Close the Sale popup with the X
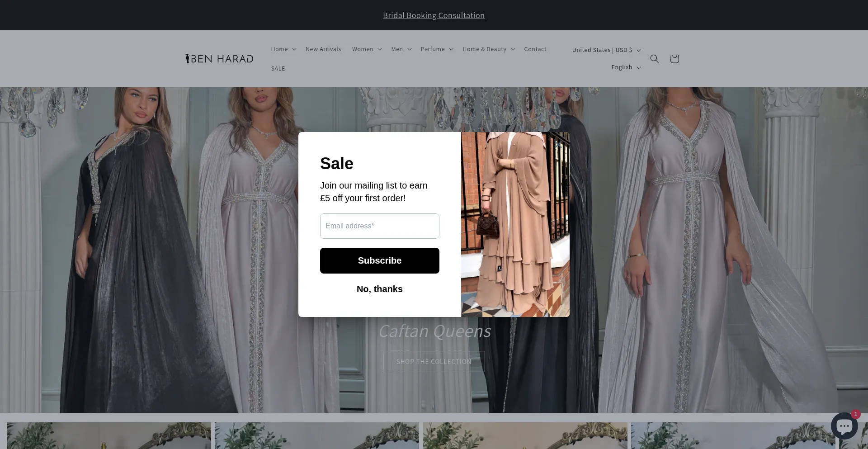 point(558,143)
